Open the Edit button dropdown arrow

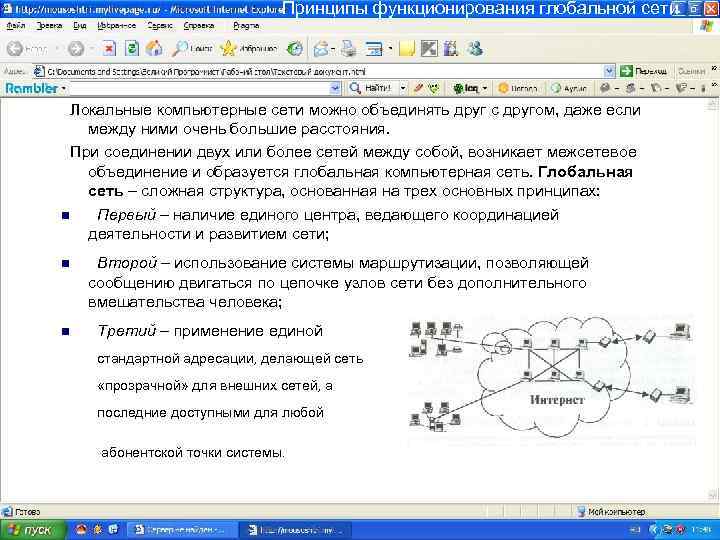click(x=390, y=49)
